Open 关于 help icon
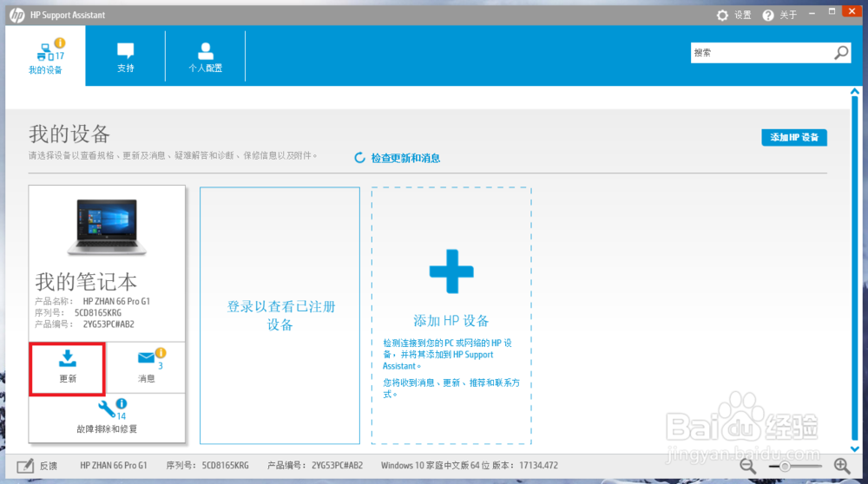 (768, 16)
